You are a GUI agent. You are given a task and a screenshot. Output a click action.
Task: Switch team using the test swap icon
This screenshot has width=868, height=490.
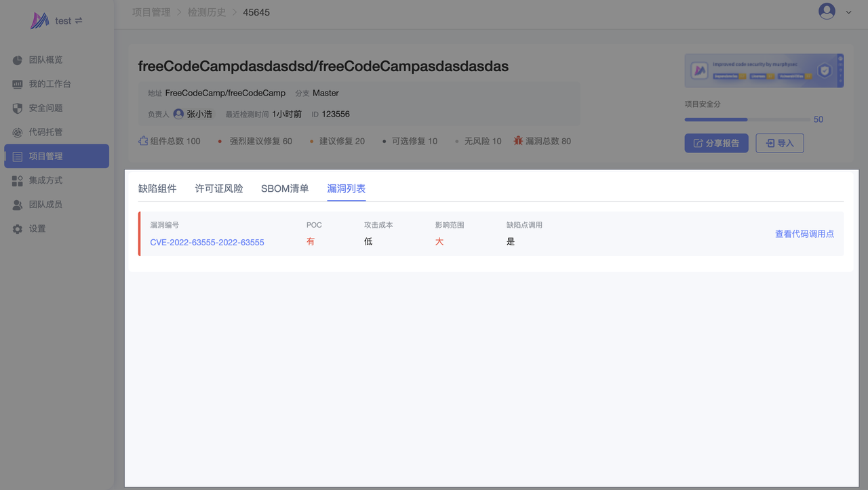(79, 21)
